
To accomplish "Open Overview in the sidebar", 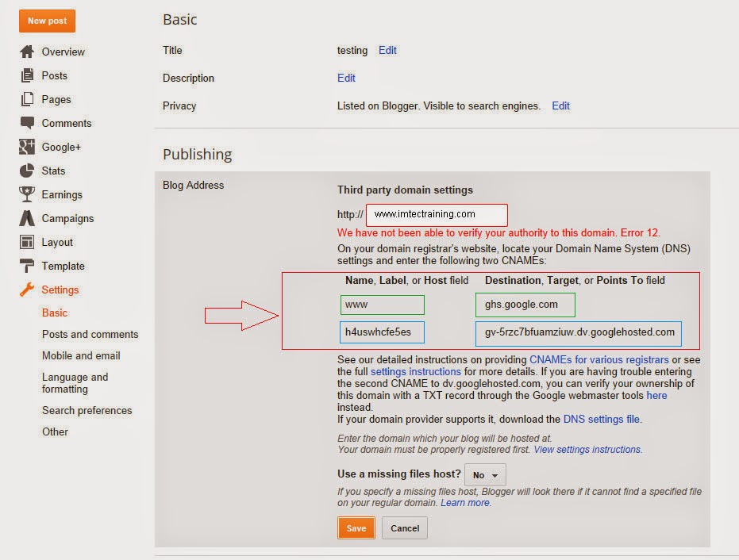I will coord(64,52).
